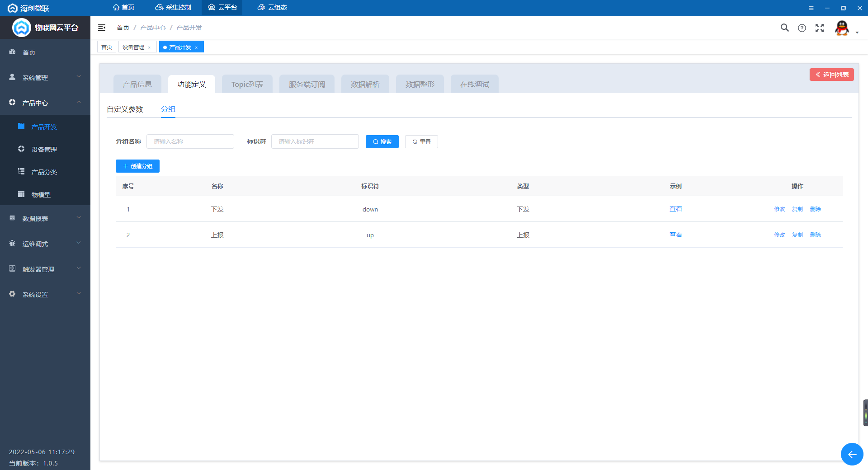Click the 物模型 grid icon
Viewport: 868px width, 470px height.
(21, 194)
